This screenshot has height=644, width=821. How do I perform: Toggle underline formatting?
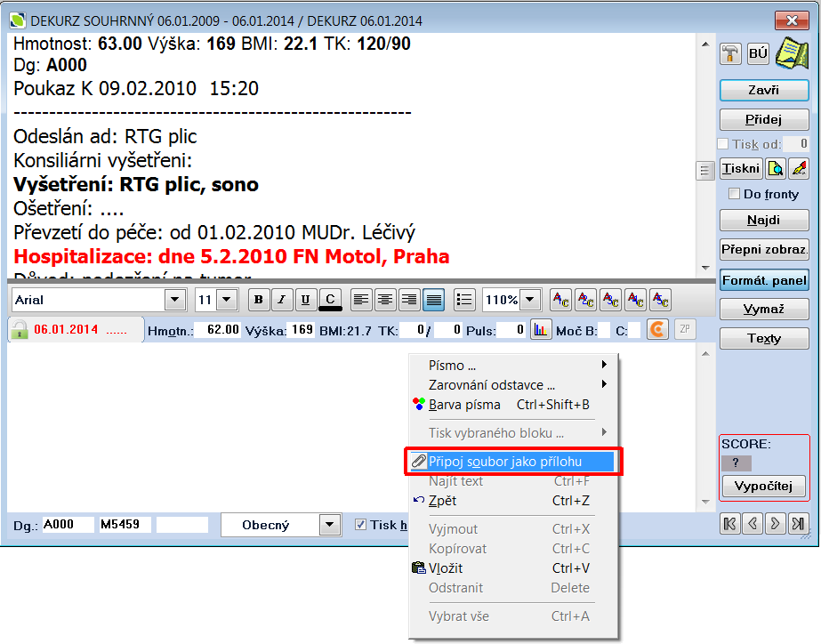pos(305,300)
